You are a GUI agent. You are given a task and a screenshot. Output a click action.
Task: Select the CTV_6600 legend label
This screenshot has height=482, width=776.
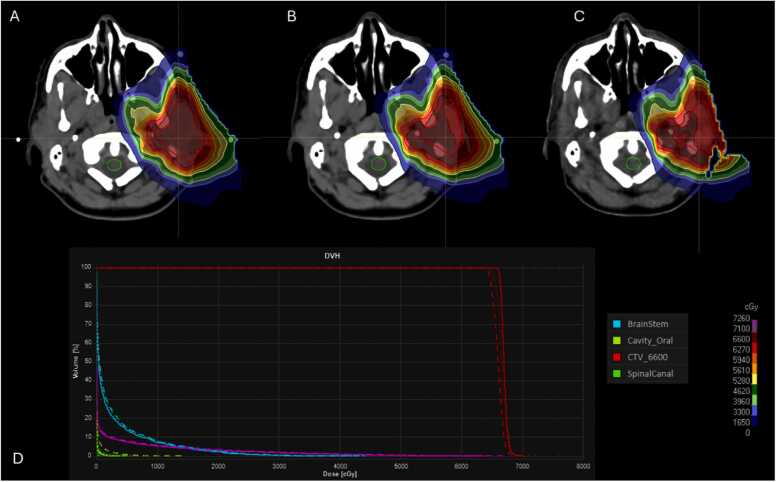click(649, 359)
